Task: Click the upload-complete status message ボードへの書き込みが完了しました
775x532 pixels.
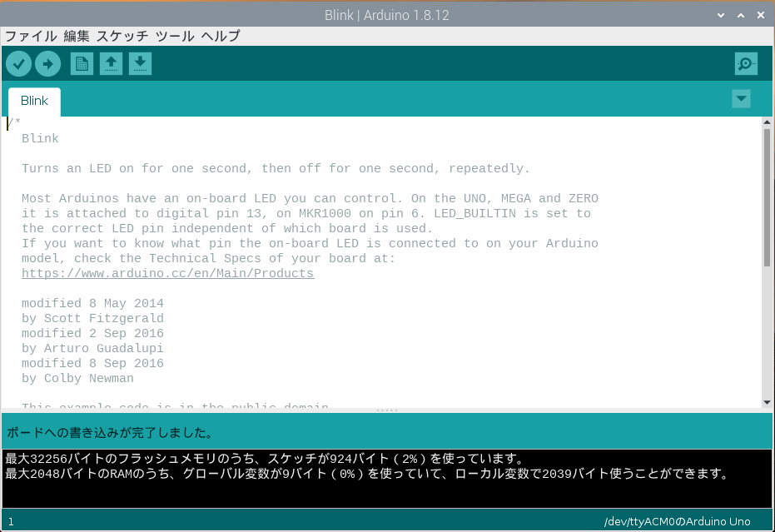Action: click(110, 433)
